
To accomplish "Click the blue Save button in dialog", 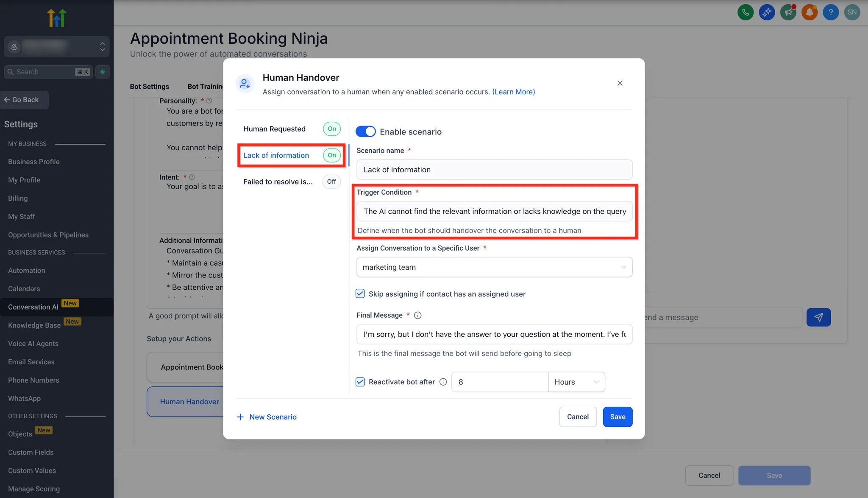I will coord(618,417).
